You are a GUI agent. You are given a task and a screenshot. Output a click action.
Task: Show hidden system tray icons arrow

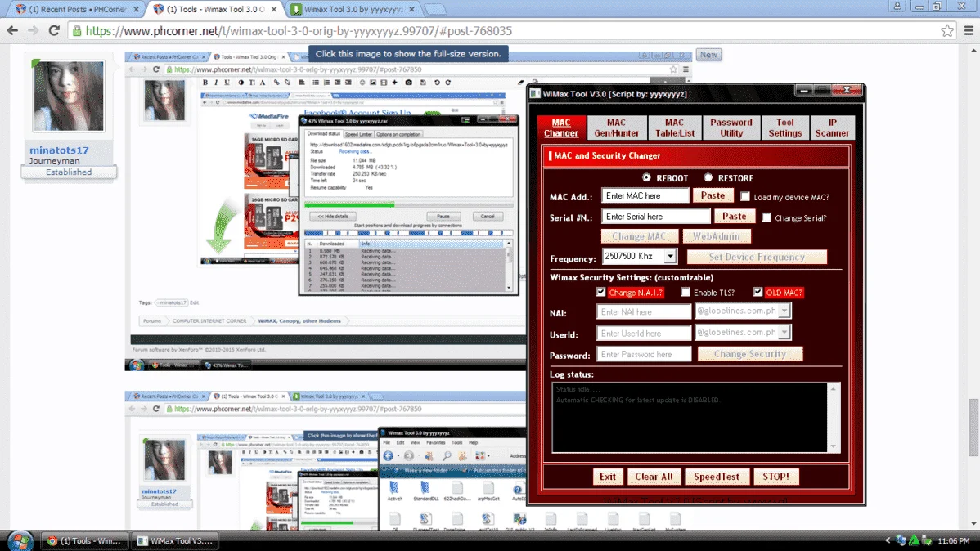point(888,541)
